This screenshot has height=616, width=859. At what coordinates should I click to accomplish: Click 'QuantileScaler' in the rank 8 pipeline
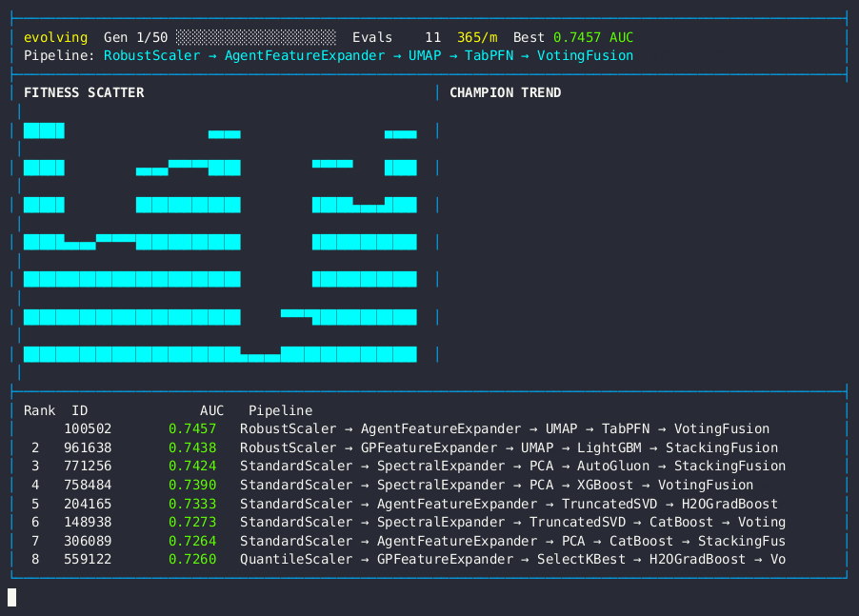[x=296, y=560]
